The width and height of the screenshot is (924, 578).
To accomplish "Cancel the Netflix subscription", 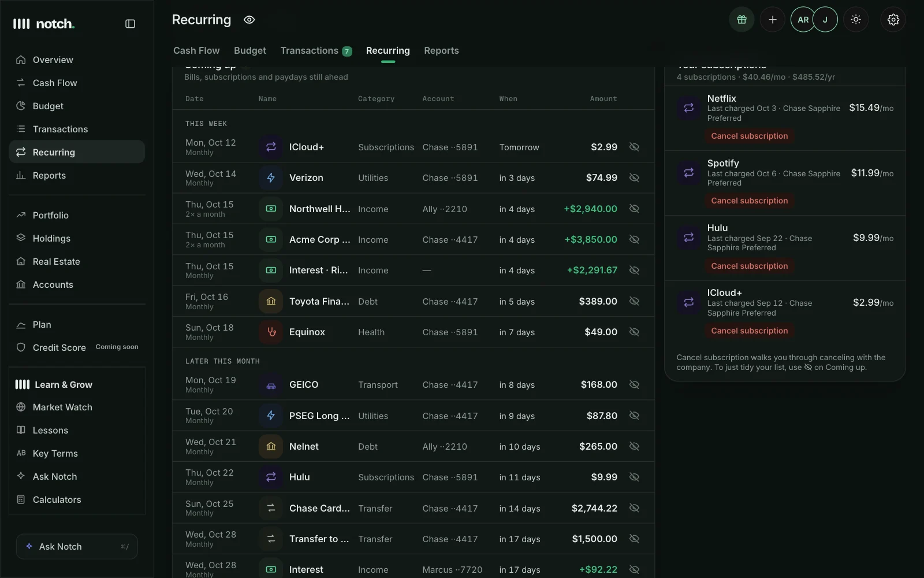I will pyautogui.click(x=749, y=136).
